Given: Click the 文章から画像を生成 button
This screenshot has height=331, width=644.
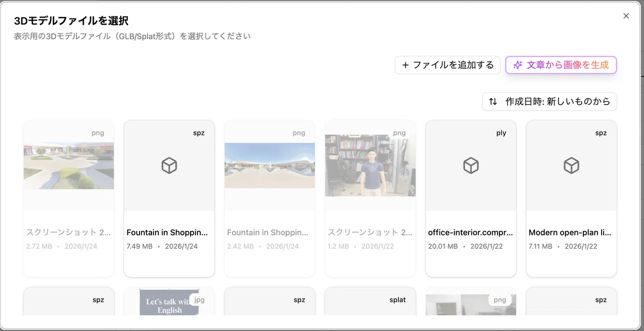Looking at the screenshot, I should [x=561, y=65].
